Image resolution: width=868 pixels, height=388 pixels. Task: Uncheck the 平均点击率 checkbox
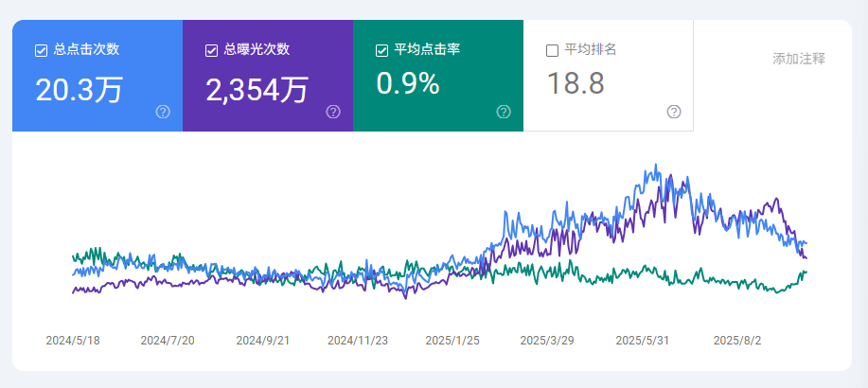[x=381, y=50]
